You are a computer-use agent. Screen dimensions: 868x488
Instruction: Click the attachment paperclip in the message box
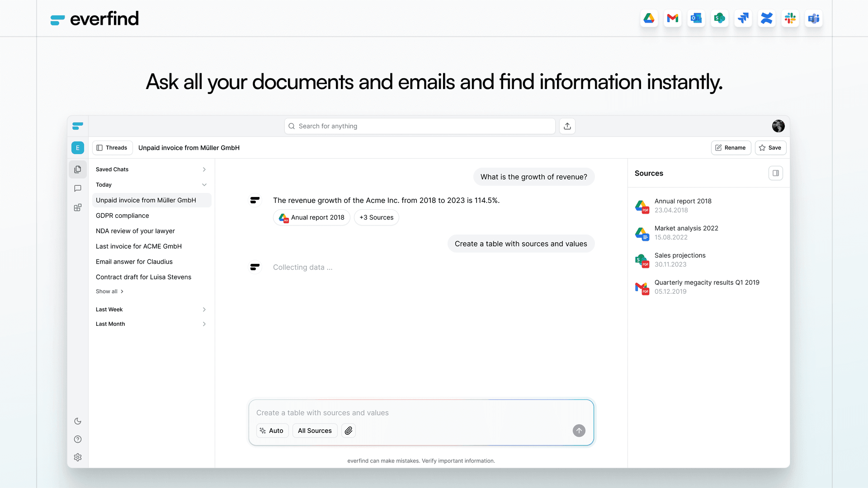[348, 431]
